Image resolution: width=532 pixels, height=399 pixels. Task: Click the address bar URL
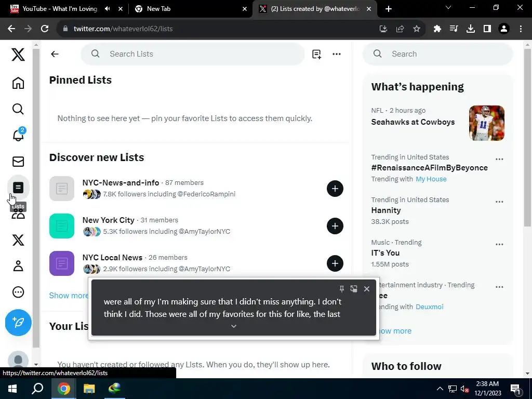click(123, 29)
